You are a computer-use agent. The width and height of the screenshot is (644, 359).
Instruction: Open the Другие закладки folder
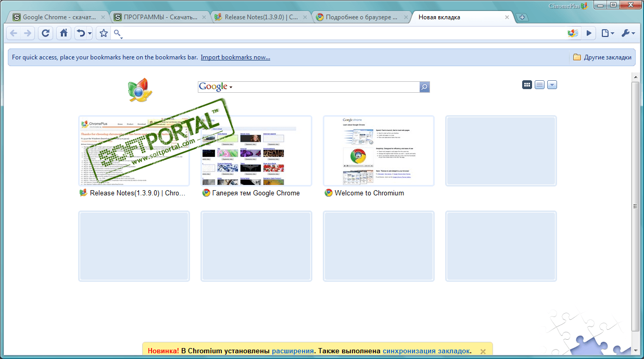pyautogui.click(x=602, y=57)
